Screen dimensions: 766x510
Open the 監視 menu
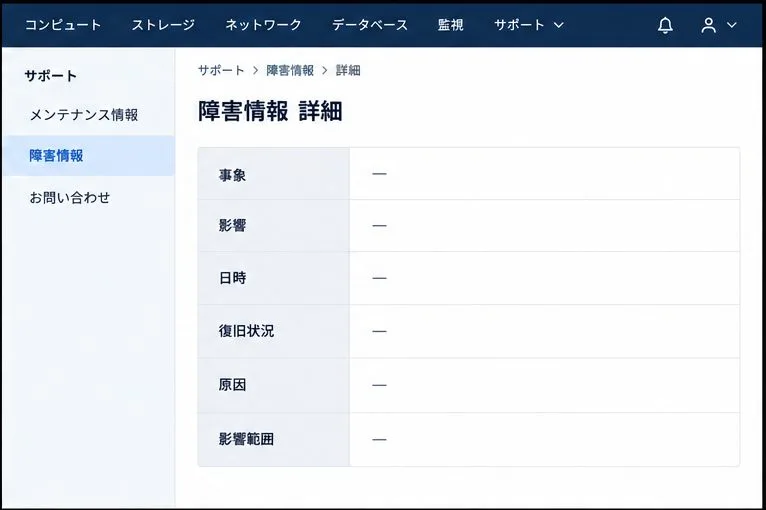(x=450, y=25)
